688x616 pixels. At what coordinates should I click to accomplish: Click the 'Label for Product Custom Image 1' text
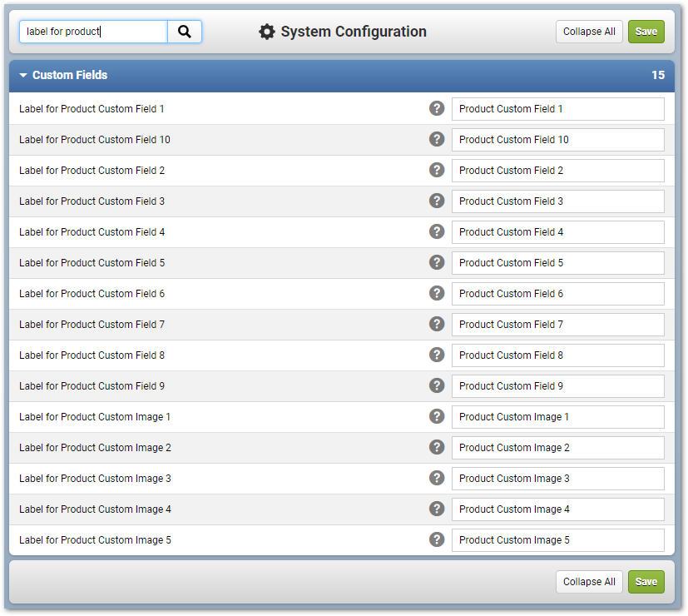(x=95, y=417)
